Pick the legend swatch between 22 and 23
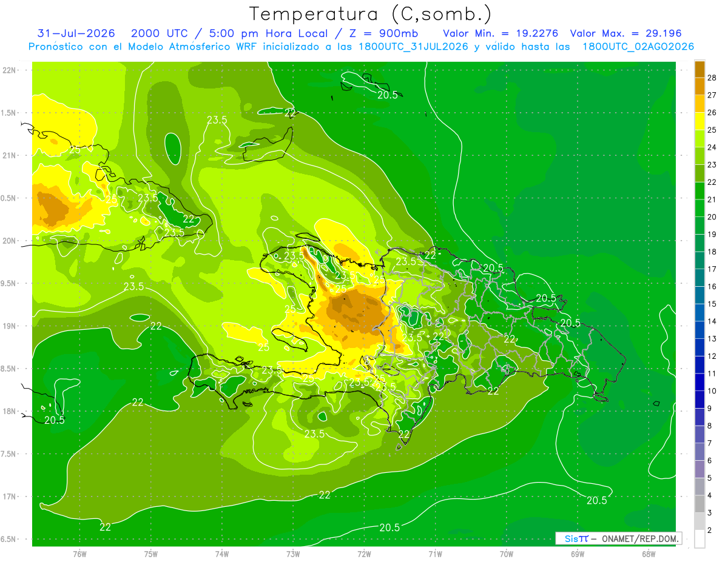 coord(699,173)
